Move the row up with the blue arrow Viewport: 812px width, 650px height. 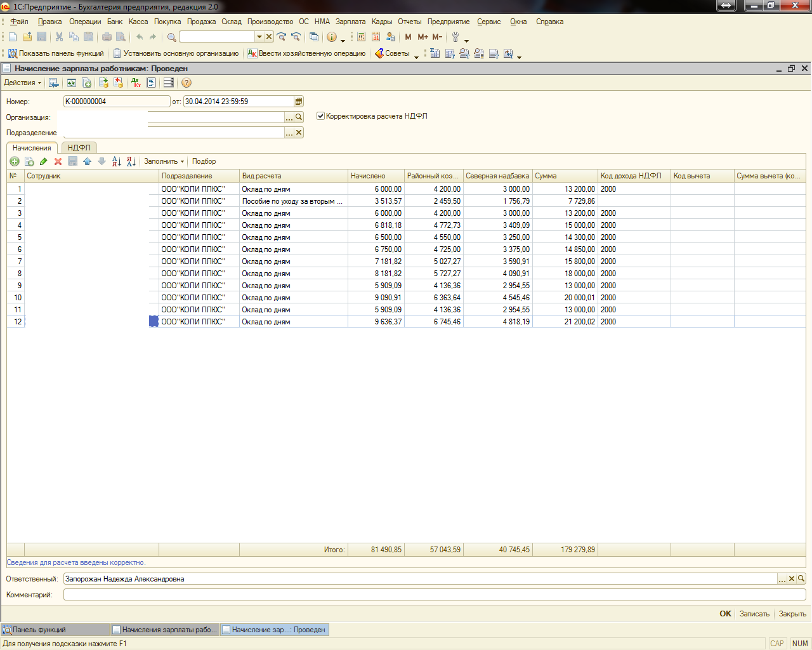(x=88, y=162)
